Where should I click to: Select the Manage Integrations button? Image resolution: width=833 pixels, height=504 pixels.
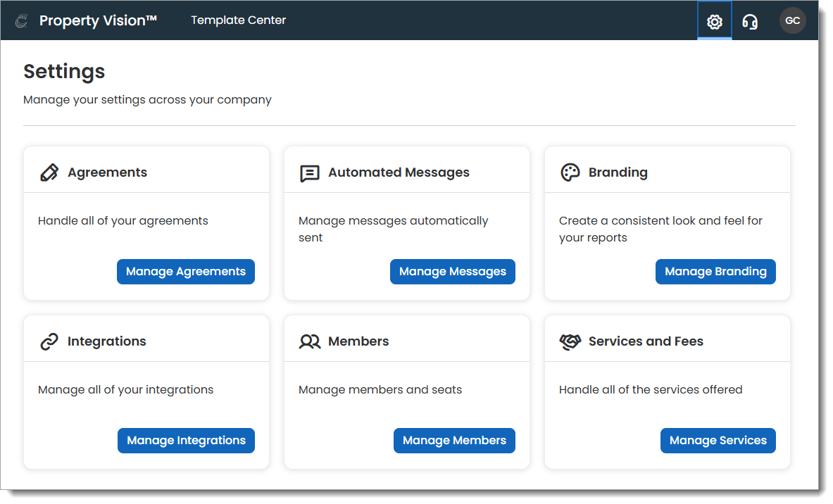[x=186, y=441]
